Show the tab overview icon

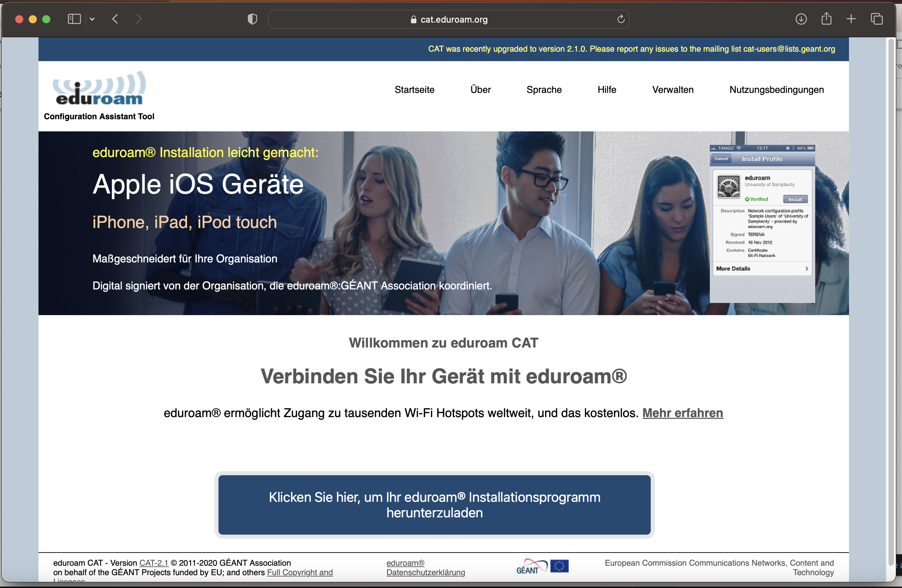pyautogui.click(x=877, y=19)
